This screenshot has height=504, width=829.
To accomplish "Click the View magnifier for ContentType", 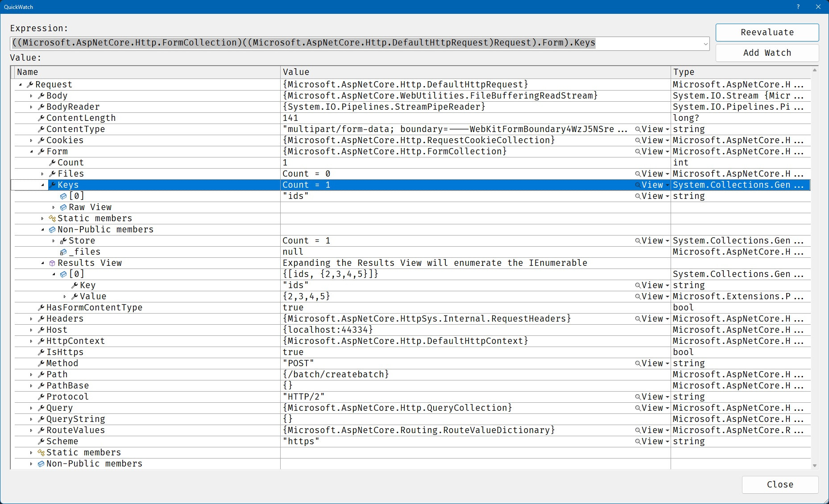I will pos(638,129).
